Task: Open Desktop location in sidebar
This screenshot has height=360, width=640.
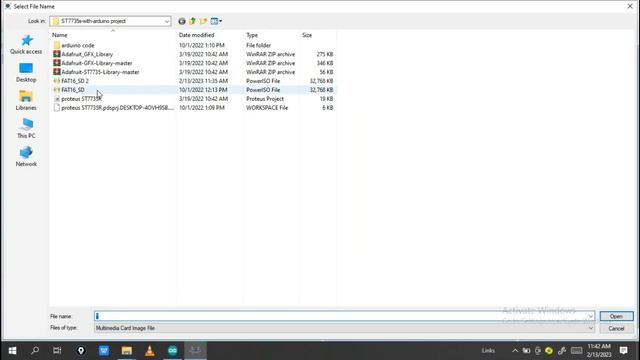Action: [26, 73]
